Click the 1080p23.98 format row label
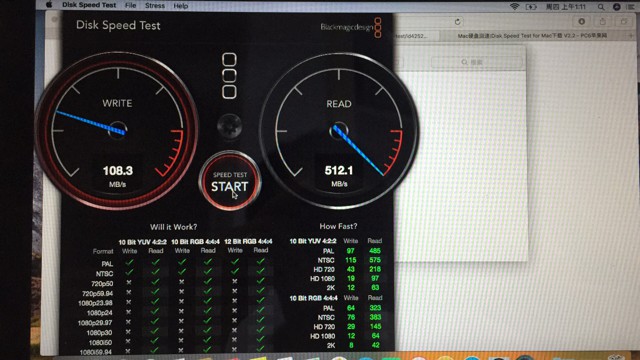 point(96,303)
